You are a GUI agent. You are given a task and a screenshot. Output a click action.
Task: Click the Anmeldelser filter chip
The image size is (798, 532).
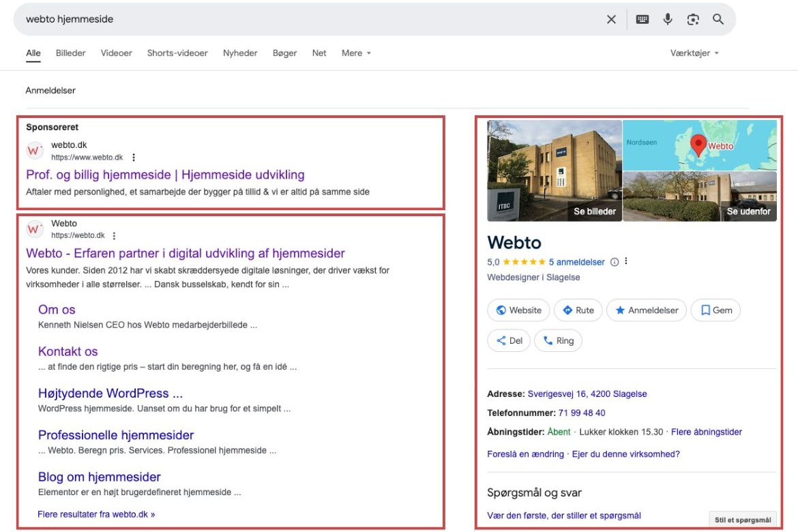(x=50, y=90)
